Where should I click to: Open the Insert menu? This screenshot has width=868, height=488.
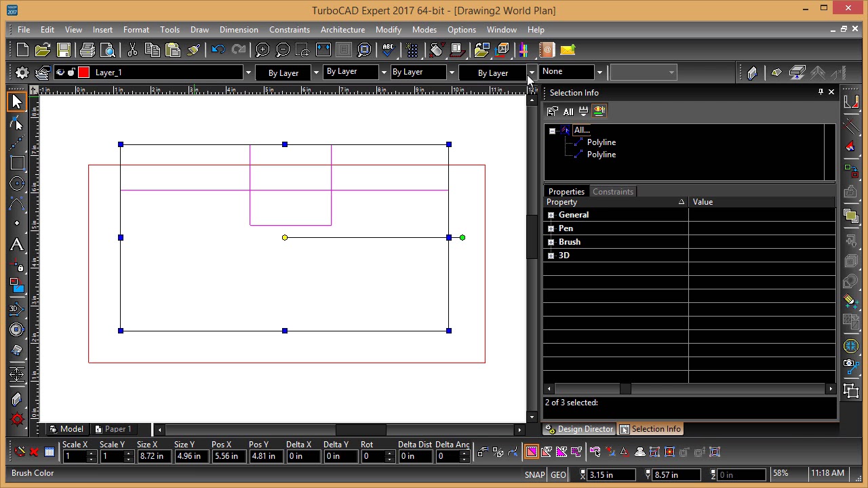tap(102, 30)
